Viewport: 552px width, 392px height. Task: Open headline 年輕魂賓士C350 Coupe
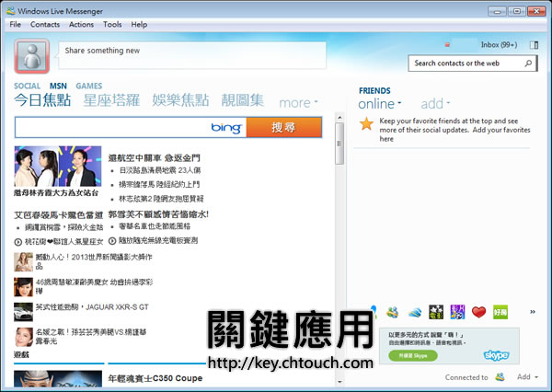(x=155, y=378)
